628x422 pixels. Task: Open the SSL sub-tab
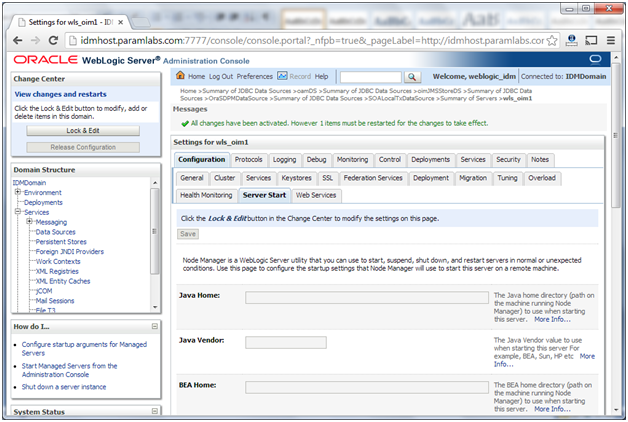coord(328,178)
